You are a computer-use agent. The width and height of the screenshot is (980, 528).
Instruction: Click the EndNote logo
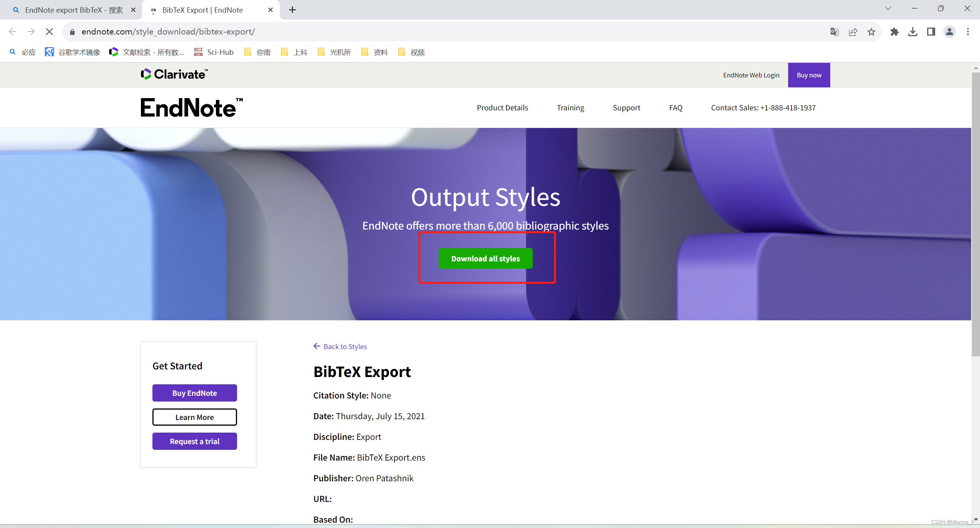click(191, 108)
